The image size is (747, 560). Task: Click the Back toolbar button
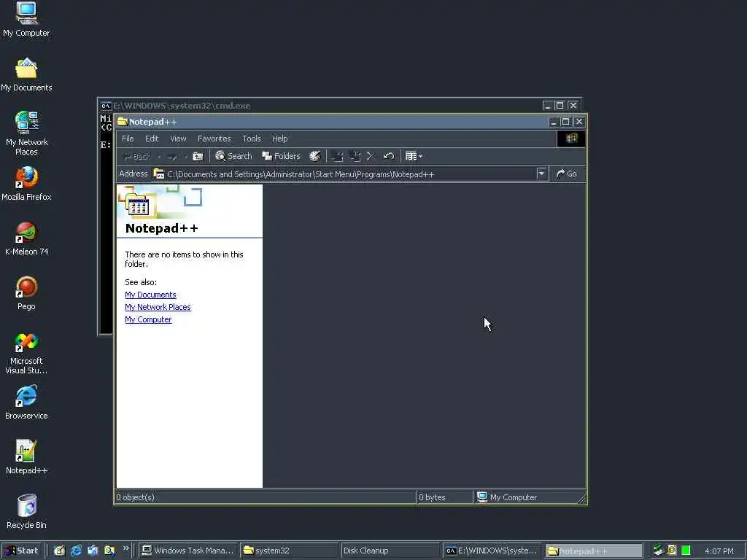coord(136,156)
